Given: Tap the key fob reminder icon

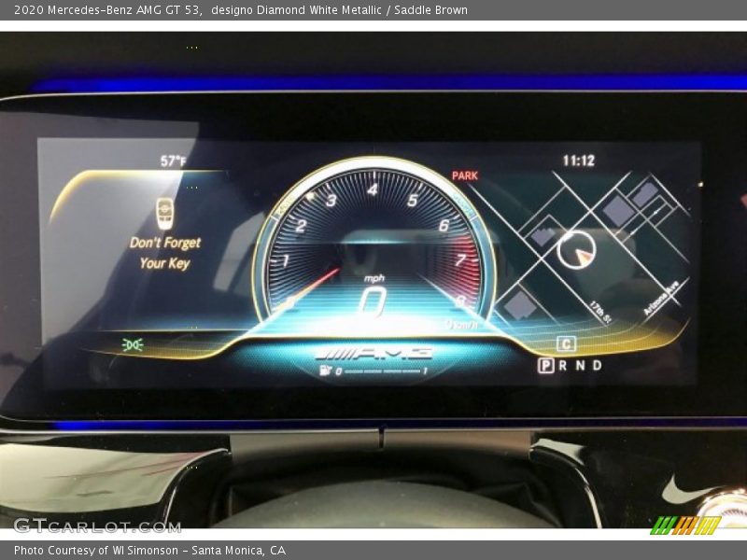Looking at the screenshot, I should 164,213.
